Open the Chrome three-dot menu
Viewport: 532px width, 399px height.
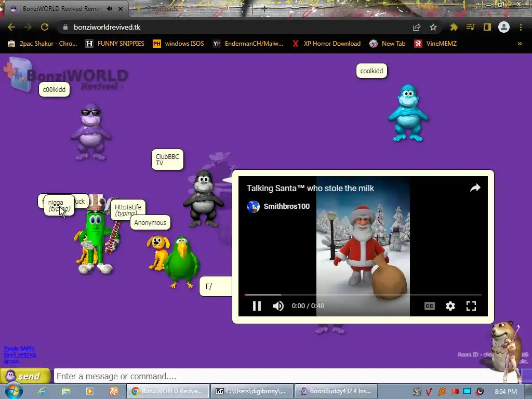521,27
